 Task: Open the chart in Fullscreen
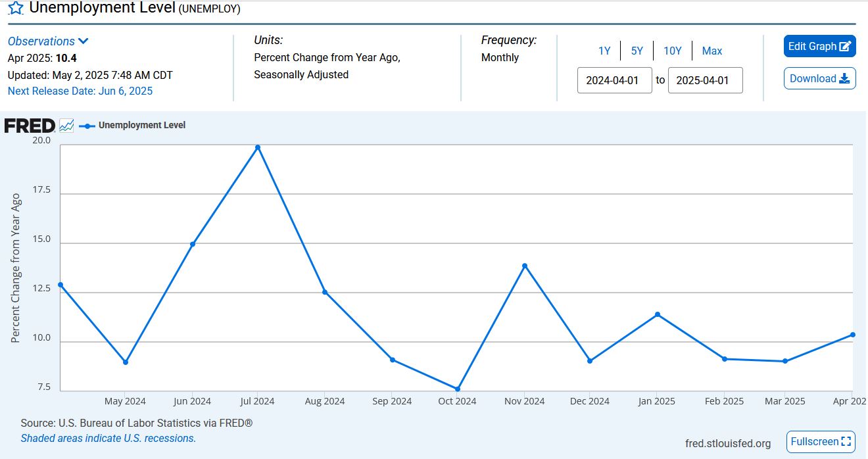tap(821, 442)
